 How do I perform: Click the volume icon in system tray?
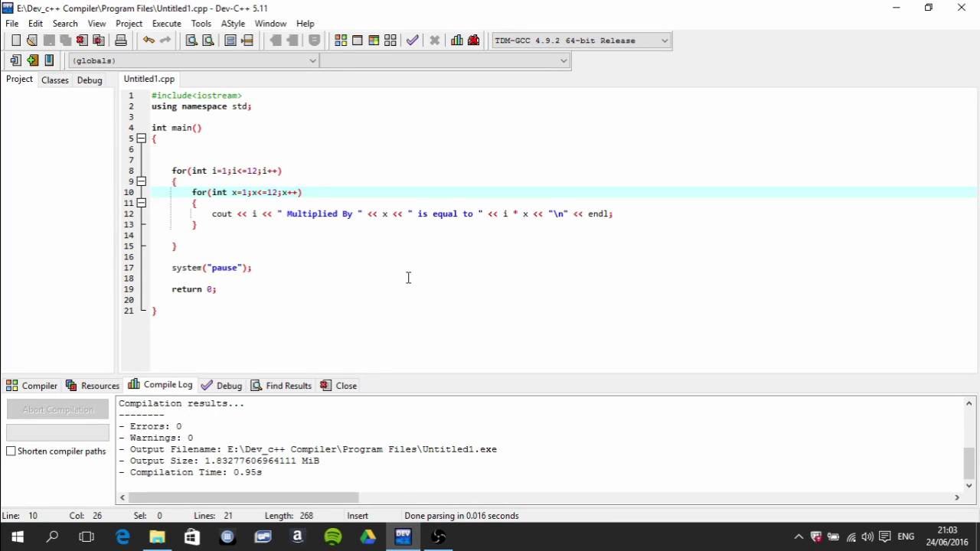867,536
